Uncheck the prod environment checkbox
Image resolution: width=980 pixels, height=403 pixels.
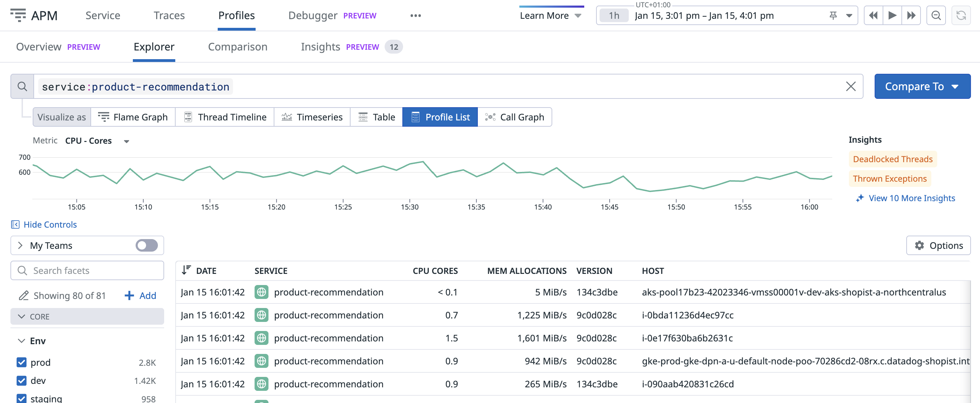coord(22,362)
